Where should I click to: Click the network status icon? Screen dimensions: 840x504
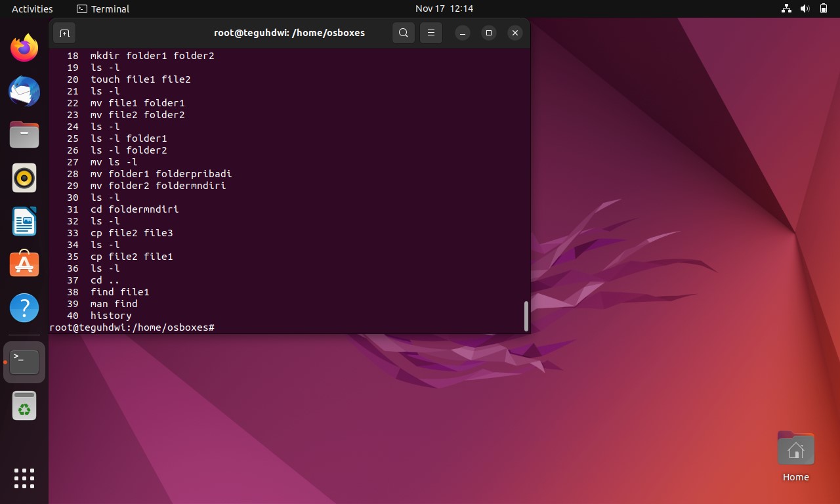point(787,9)
